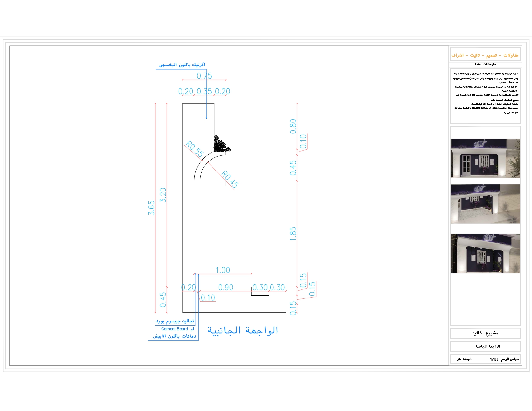Click the large blue title الواجهة الجانبية
Screen dimensions: 532x411
243,330
